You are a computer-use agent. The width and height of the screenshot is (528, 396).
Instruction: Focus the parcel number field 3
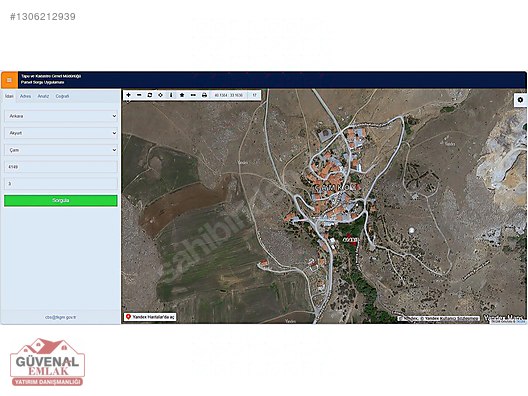[x=61, y=184]
